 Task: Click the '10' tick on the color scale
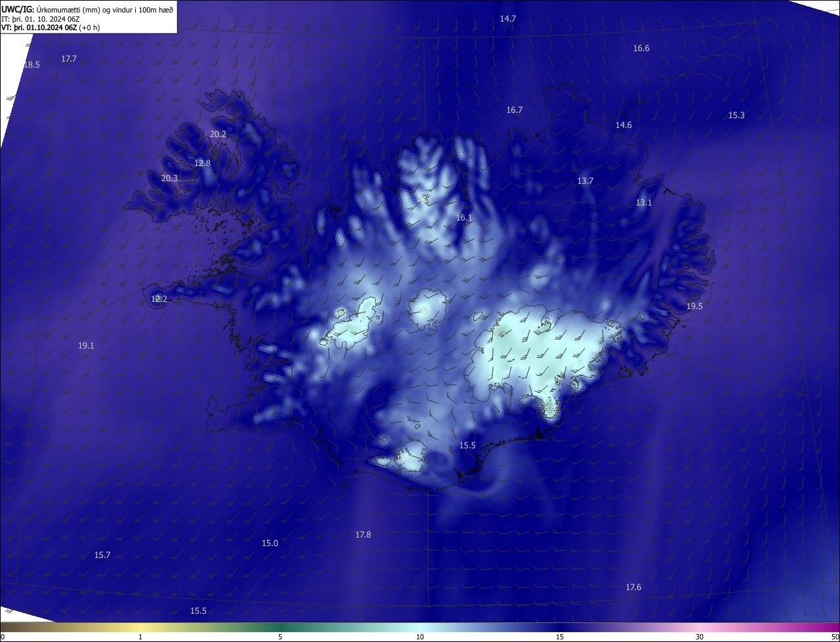420,637
